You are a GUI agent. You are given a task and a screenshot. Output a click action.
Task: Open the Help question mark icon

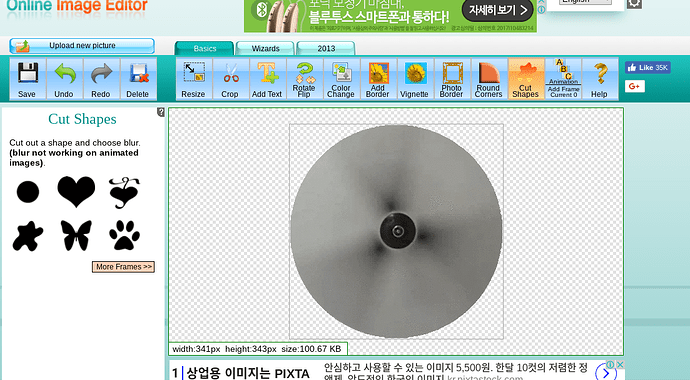point(599,79)
